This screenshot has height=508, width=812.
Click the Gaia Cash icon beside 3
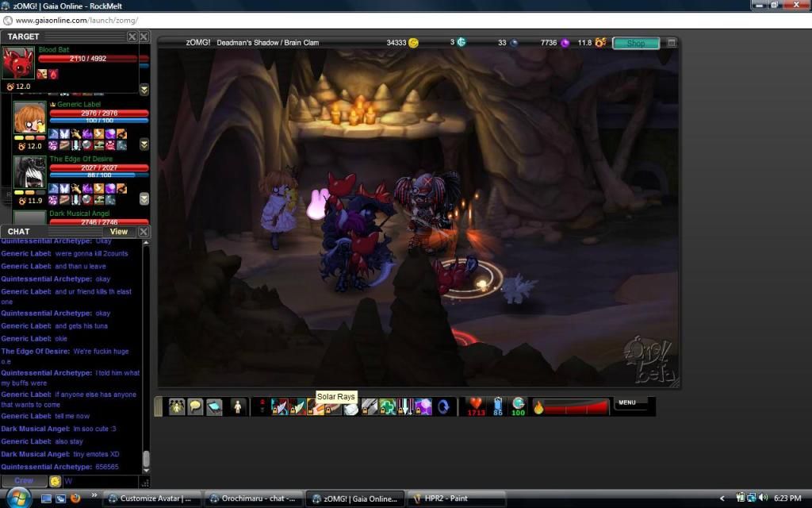(x=461, y=42)
